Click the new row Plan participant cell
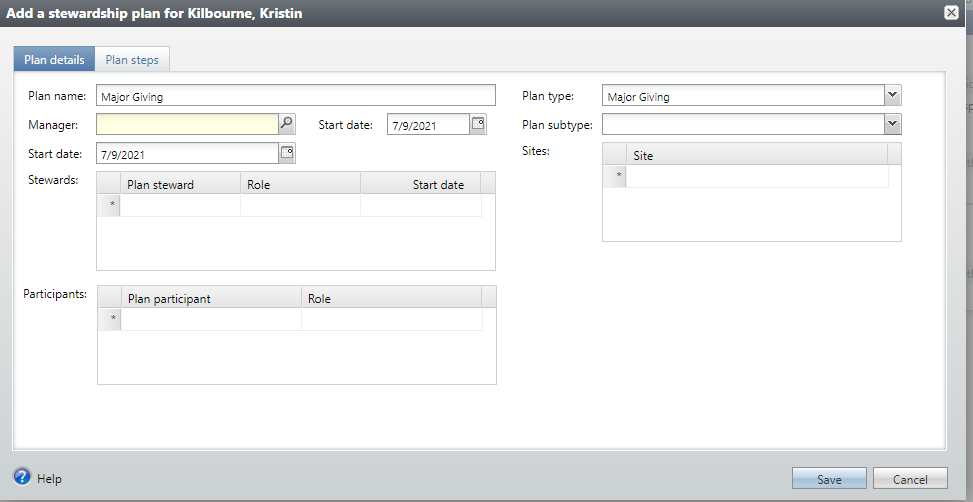Viewport: 973px width, 502px height. 210,319
